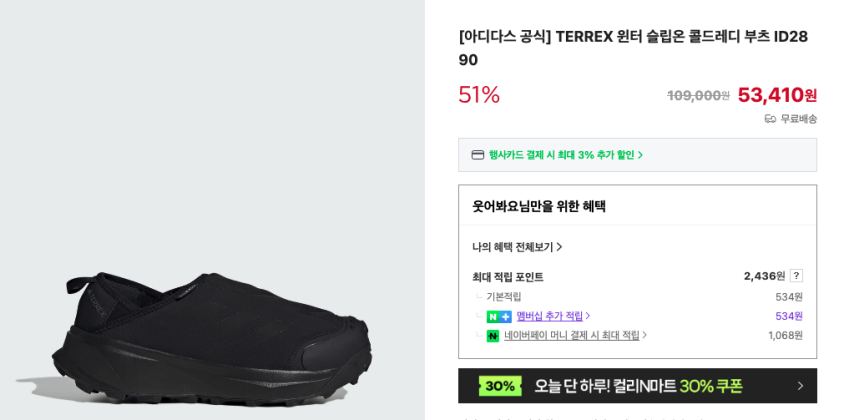Click the 최대 적립 포인트 label
The image size is (849, 420).
[x=508, y=277]
